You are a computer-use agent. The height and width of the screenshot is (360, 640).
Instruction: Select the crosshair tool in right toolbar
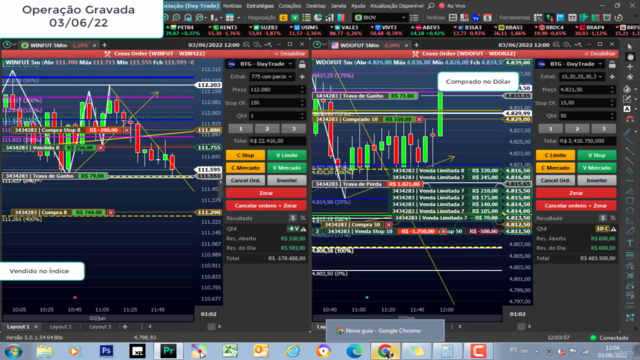630,67
